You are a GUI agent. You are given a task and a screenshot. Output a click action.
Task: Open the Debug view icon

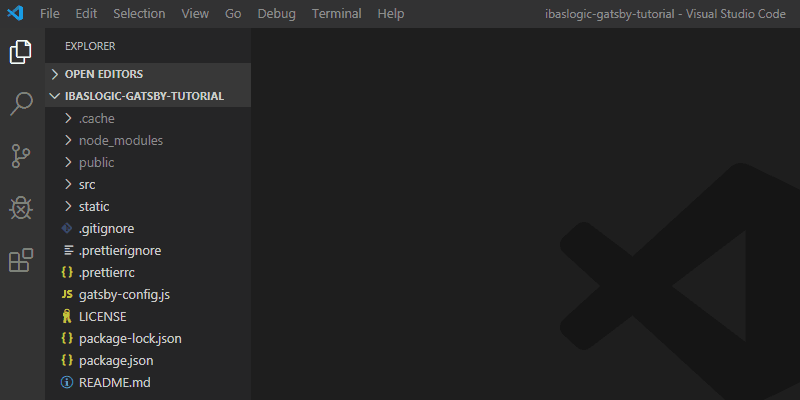[x=21, y=208]
